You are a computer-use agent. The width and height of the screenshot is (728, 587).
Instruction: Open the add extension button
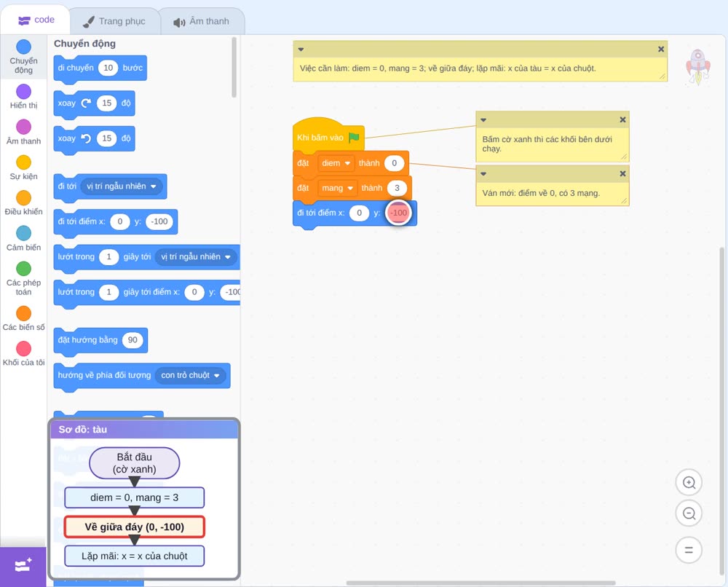(23, 566)
